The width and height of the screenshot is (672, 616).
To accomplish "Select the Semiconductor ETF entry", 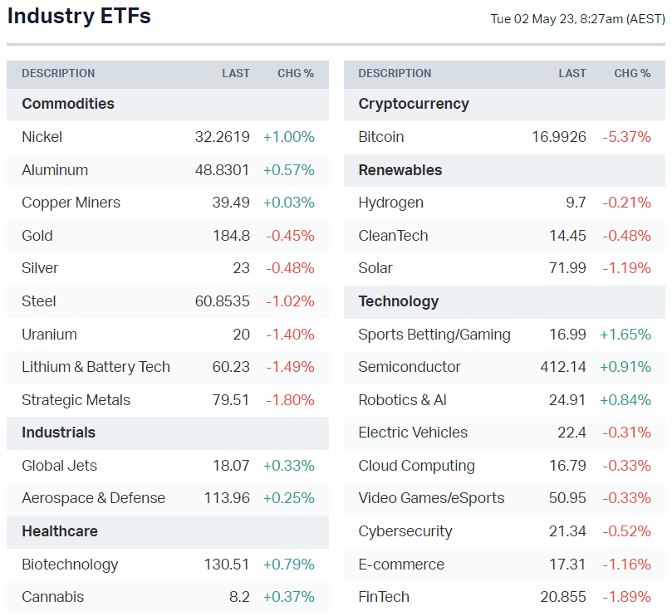I will pos(410,367).
